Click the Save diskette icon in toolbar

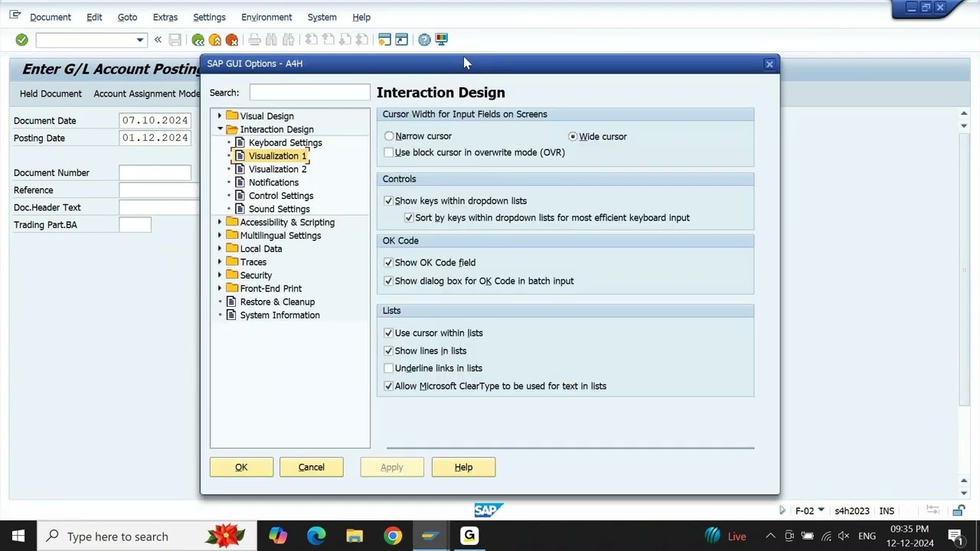point(175,40)
